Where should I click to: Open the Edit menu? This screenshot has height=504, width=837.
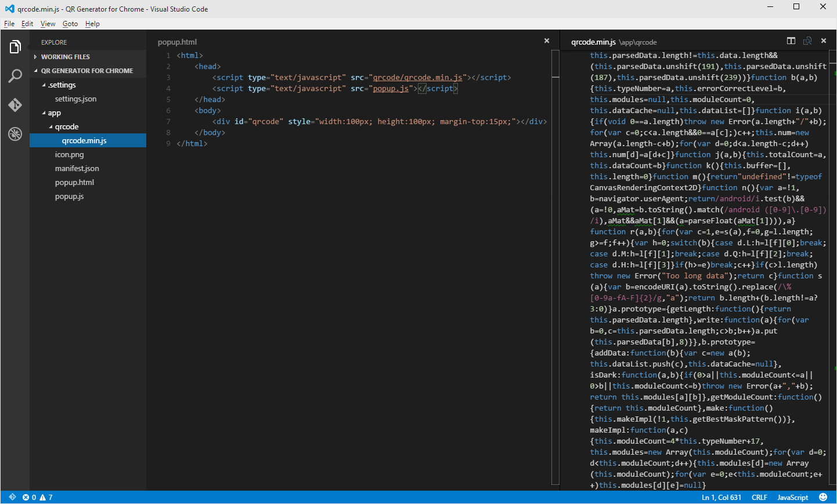click(27, 24)
